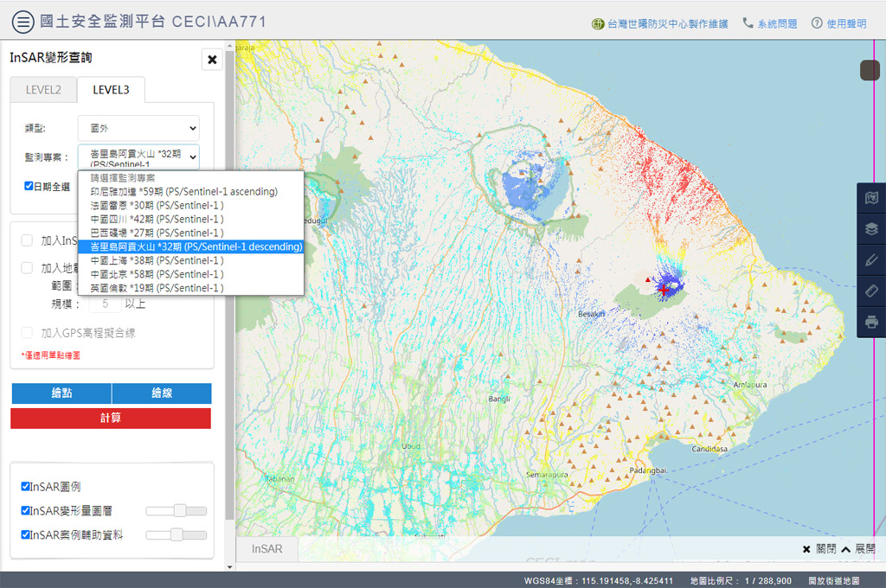Screen dimensions: 886x588
Task: Close the InSAR變形查詢 panel
Action: [212, 60]
